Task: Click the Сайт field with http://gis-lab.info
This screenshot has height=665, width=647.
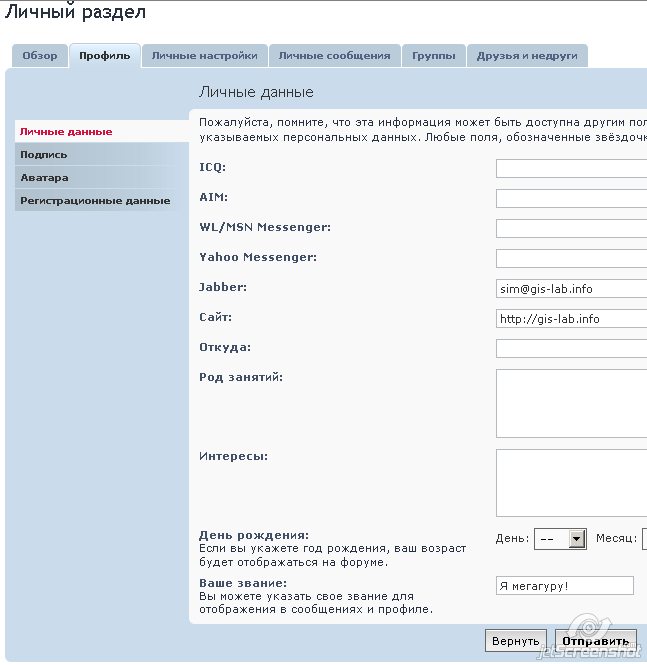Action: (x=572, y=319)
